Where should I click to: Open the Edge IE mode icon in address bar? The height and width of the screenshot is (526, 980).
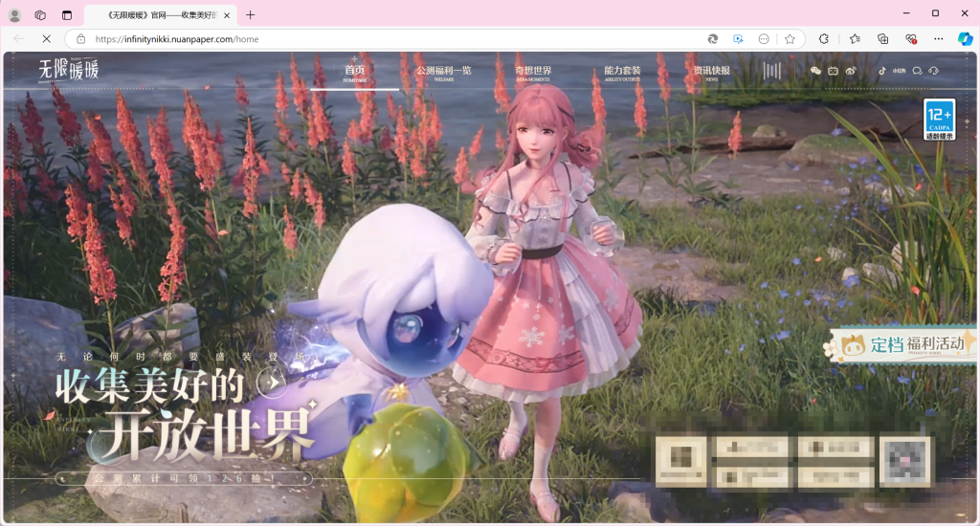pos(712,38)
